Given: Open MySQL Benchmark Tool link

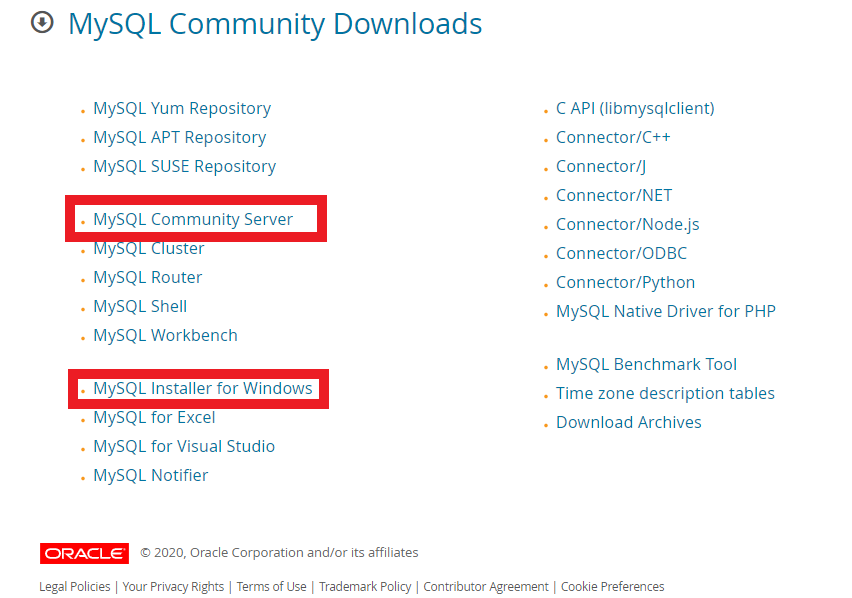Looking at the screenshot, I should pos(647,364).
